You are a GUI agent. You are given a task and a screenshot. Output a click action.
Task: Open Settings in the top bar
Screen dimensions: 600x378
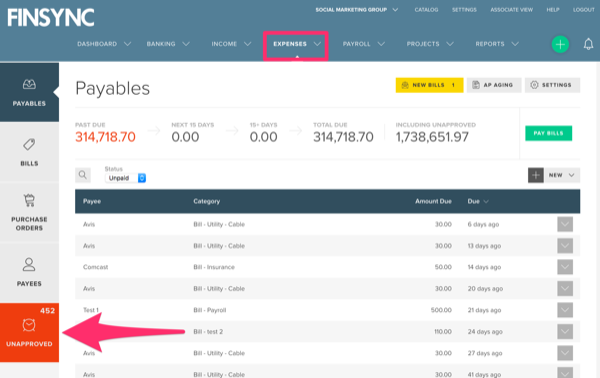pos(464,10)
